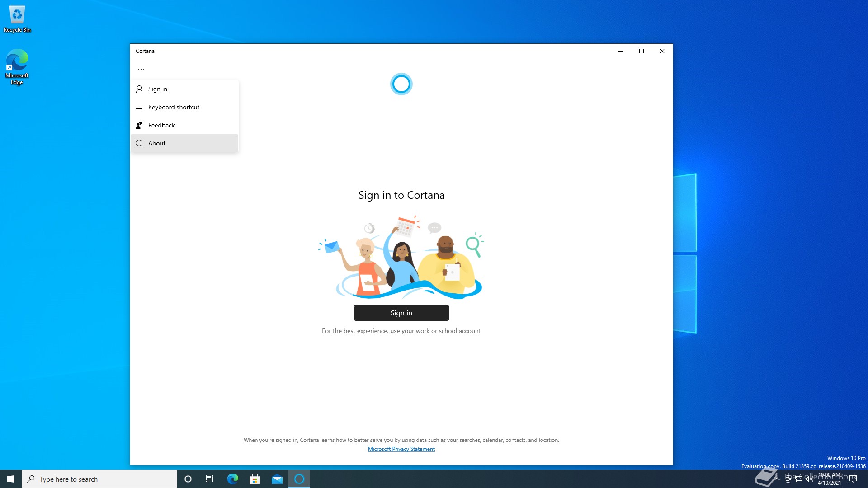Minimize the Cortana window
868x488 pixels.
(621, 51)
